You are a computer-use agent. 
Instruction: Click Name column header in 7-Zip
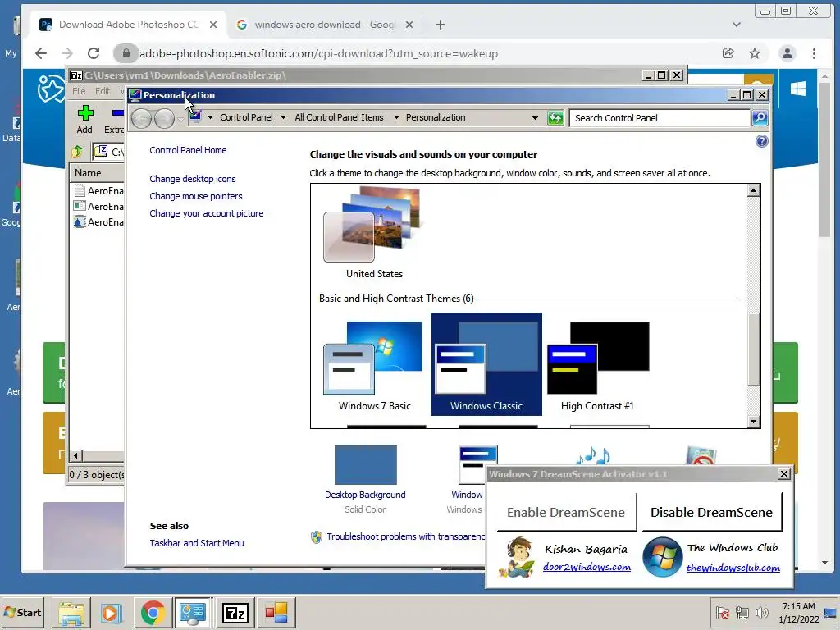tap(97, 173)
